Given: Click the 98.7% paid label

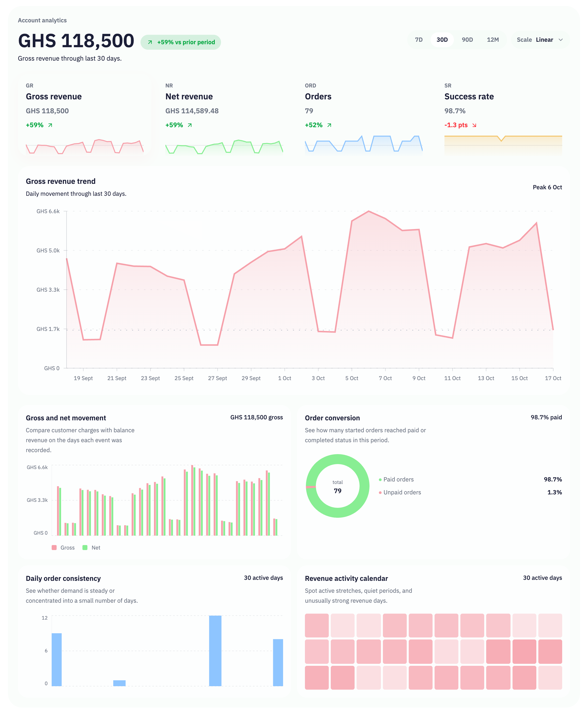Looking at the screenshot, I should point(546,417).
